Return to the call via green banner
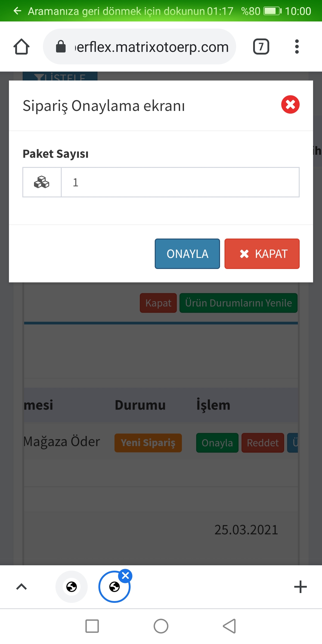Viewport: 322px width, 644px height. click(131, 11)
